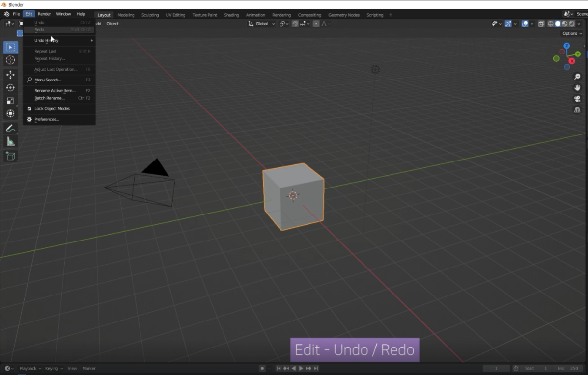This screenshot has height=375, width=588.
Task: Open the Render menu
Action: pyautogui.click(x=44, y=14)
